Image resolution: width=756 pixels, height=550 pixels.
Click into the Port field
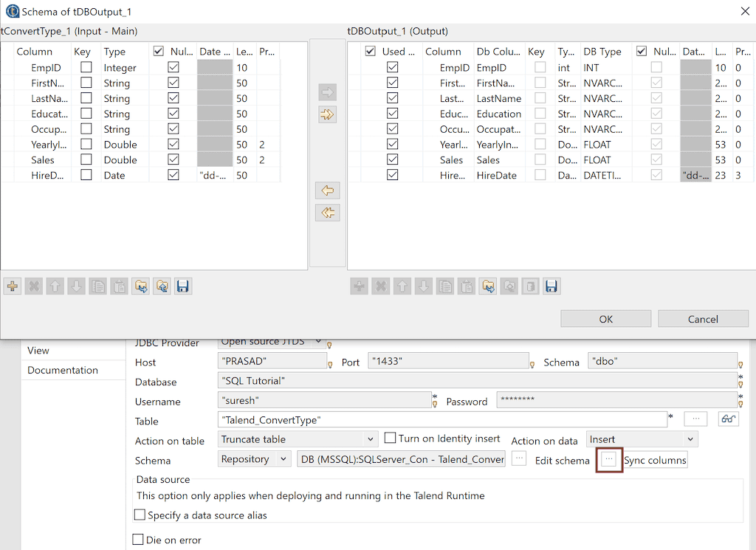448,361
